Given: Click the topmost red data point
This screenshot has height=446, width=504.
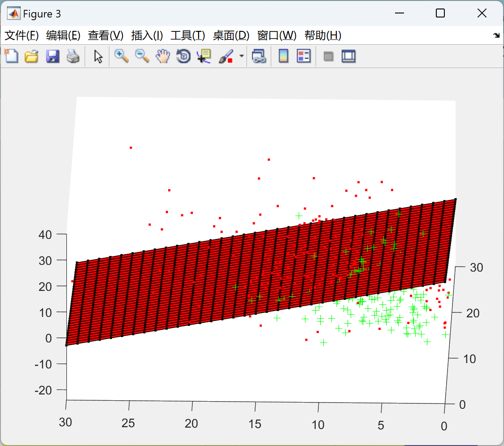Looking at the screenshot, I should (131, 148).
